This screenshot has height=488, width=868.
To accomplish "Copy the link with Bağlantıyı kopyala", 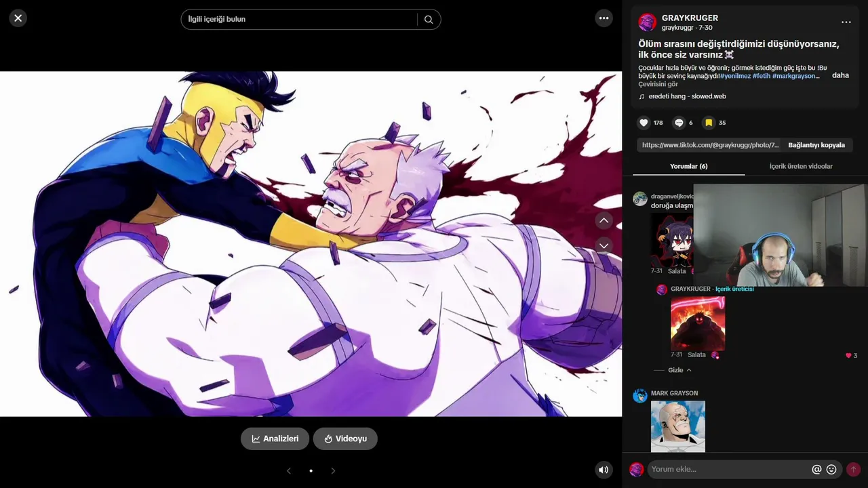I will point(816,145).
